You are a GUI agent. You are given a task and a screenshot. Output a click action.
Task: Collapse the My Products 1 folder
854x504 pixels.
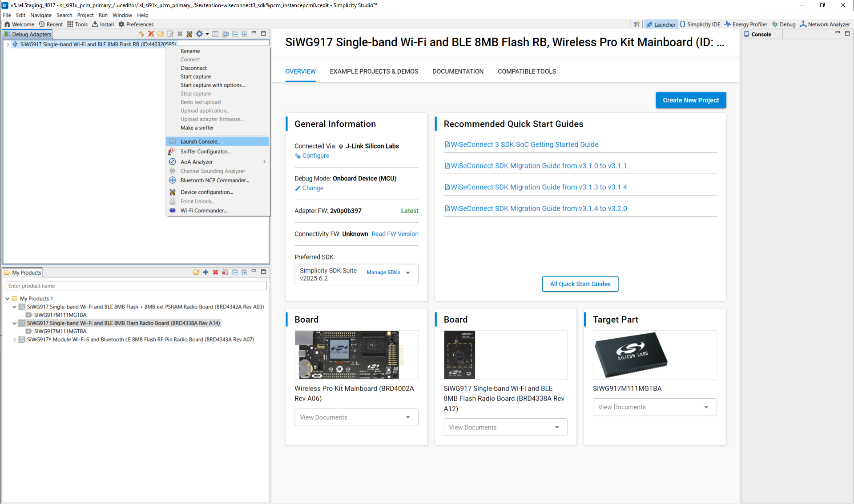8,299
